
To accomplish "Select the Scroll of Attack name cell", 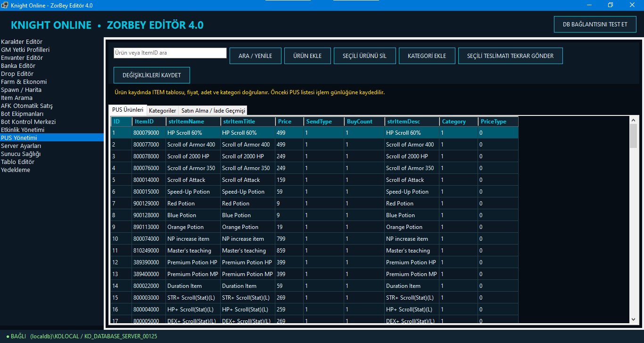I will [193, 180].
